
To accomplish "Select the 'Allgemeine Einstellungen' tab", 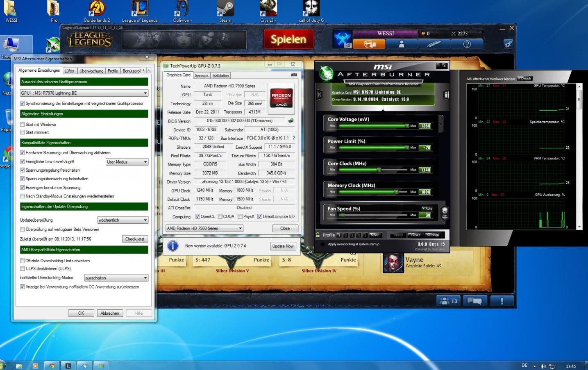I will tap(39, 70).
